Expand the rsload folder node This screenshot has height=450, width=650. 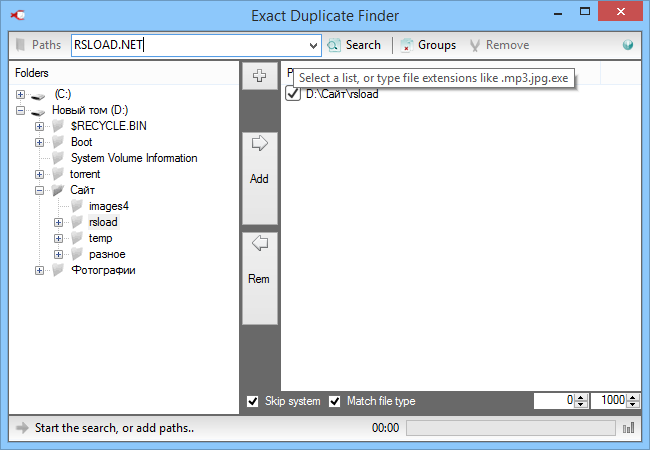[x=58, y=223]
